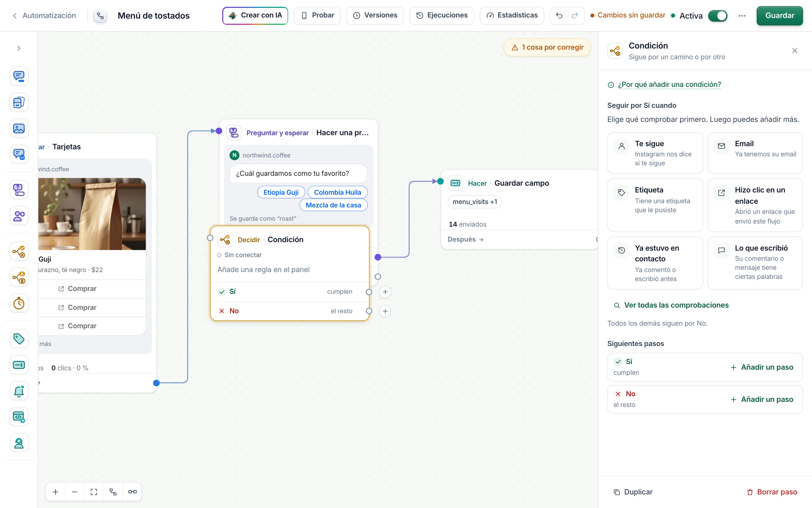This screenshot has width=812, height=508.
Task: Click the notification bell icon in sidebar
Action: tap(19, 391)
